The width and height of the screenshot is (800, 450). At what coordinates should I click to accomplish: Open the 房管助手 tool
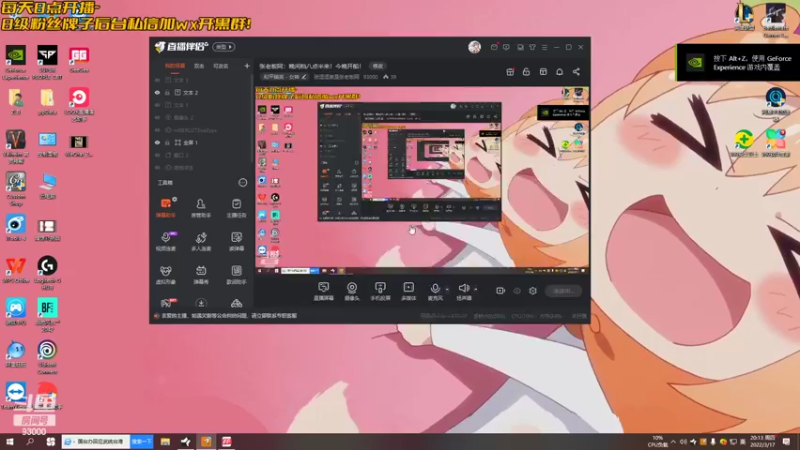[x=201, y=207]
